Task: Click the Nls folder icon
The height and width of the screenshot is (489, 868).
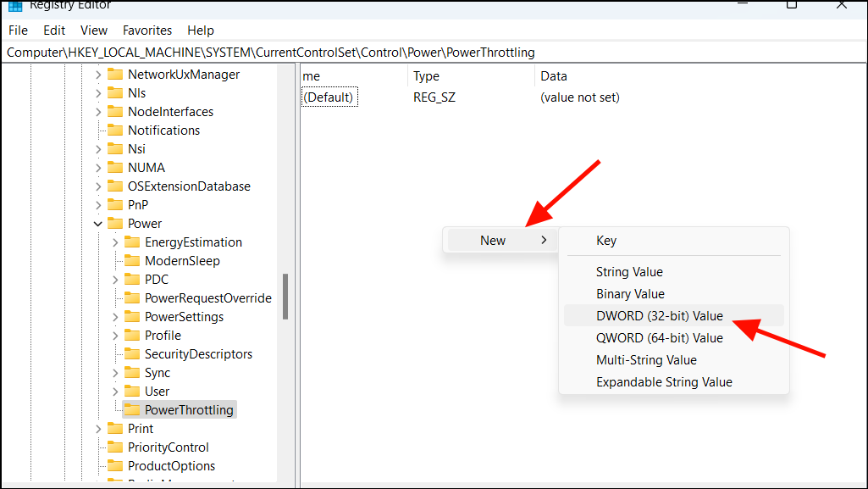Action: pyautogui.click(x=115, y=92)
